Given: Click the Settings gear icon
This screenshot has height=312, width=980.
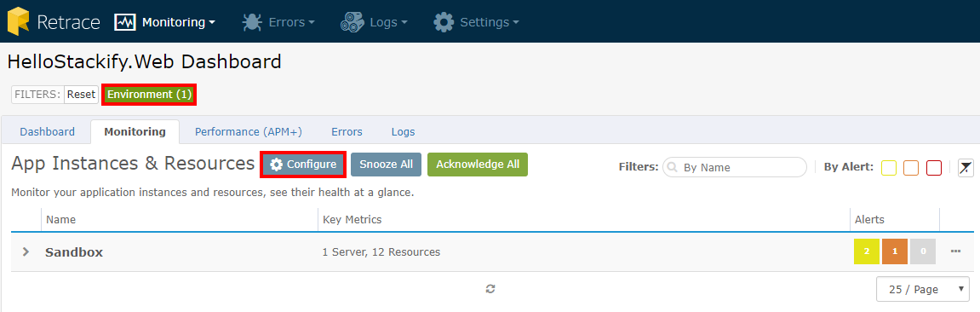Looking at the screenshot, I should pyautogui.click(x=444, y=22).
